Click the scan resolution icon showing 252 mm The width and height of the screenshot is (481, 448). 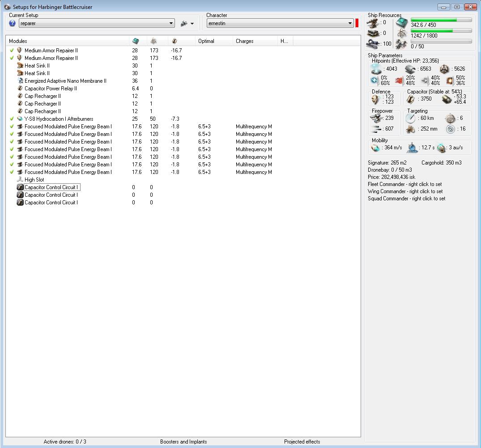click(410, 129)
